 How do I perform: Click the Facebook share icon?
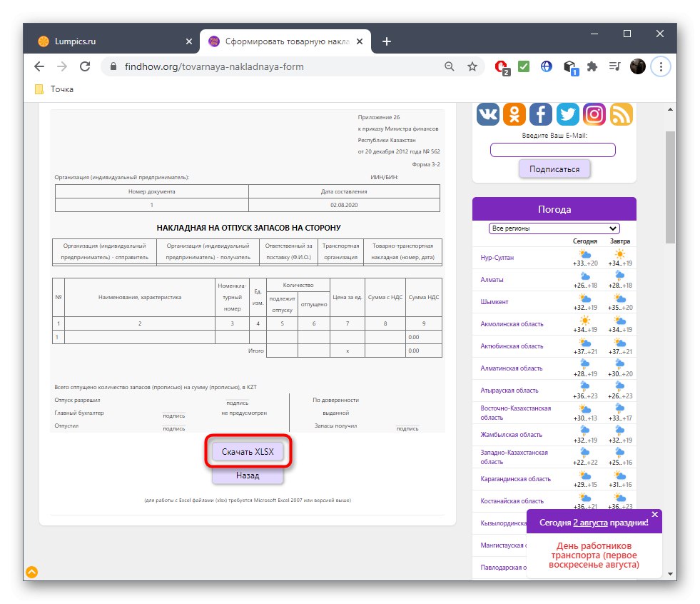(x=541, y=114)
